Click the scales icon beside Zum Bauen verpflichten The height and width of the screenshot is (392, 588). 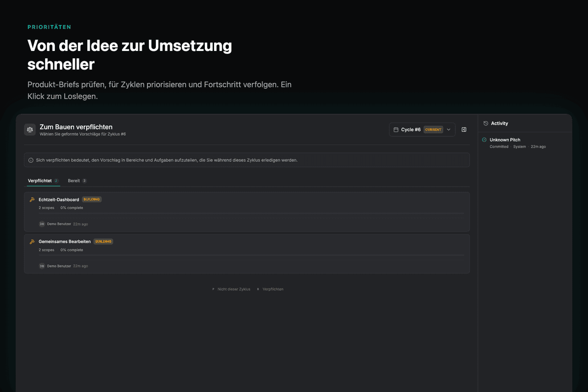[x=30, y=130]
